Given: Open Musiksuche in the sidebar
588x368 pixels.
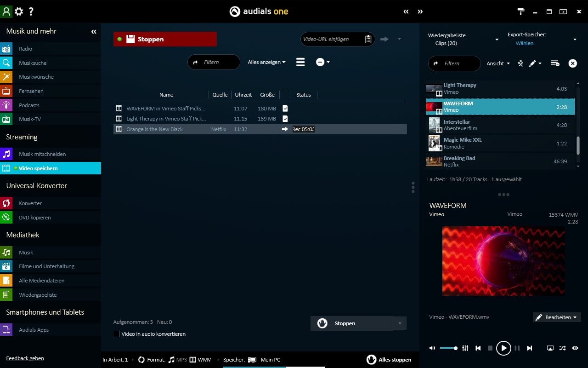Looking at the screenshot, I should coord(51,63).
